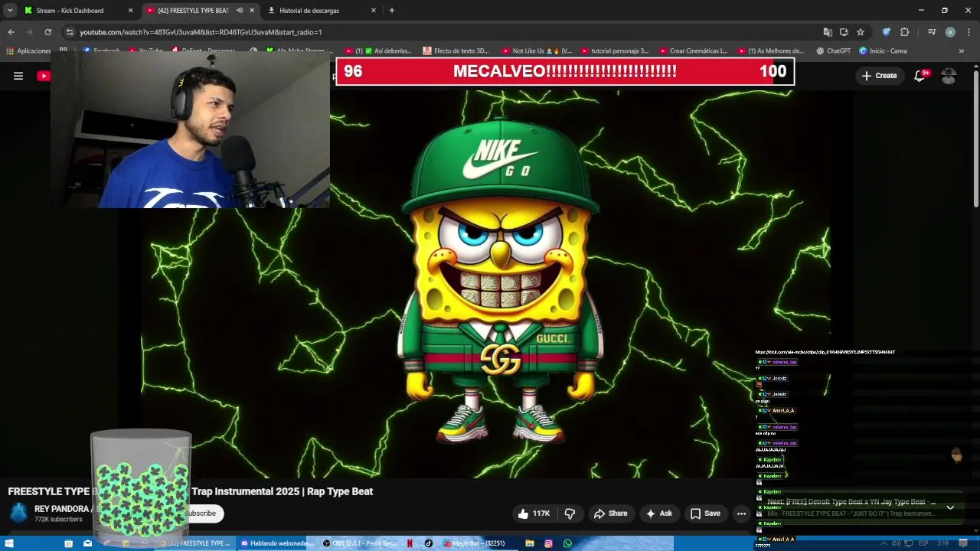This screenshot has width=980, height=551.
Task: Translate this page icon
Action: (828, 32)
